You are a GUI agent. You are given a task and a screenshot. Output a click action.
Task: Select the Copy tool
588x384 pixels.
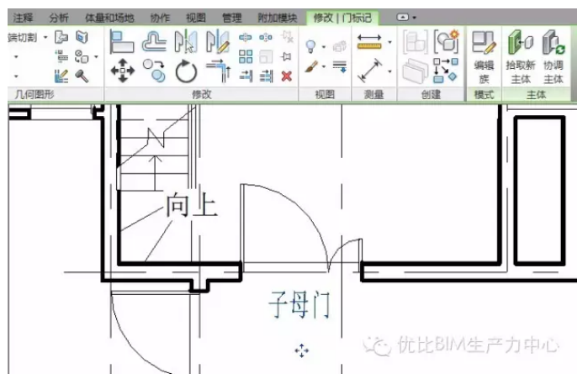tap(153, 71)
